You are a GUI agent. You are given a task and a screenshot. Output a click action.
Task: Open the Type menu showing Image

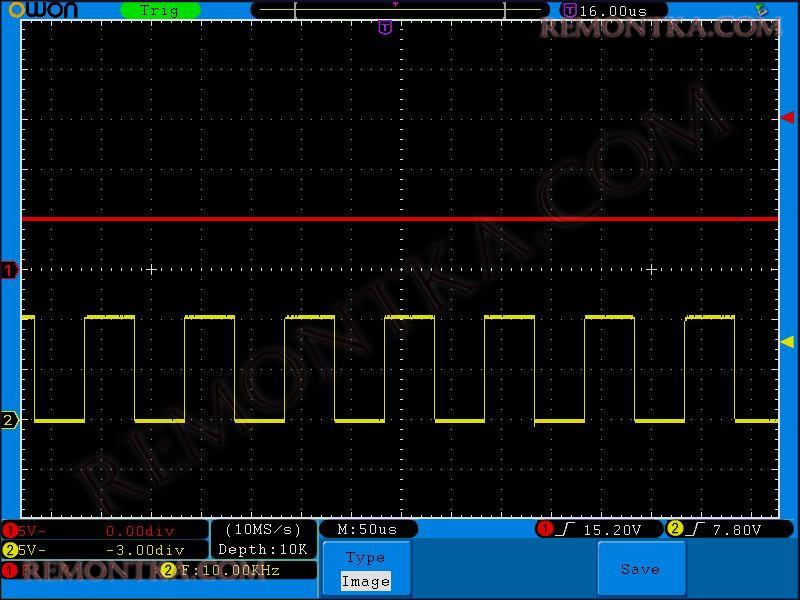point(366,569)
